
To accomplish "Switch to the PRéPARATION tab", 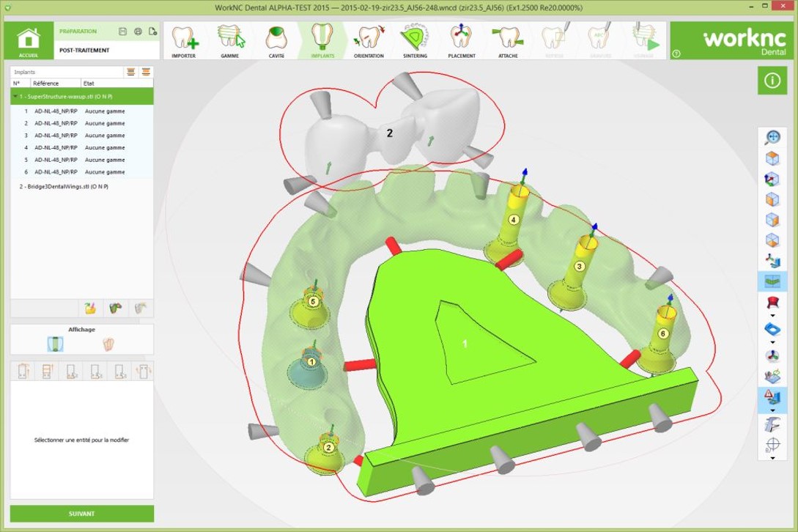I will pos(78,32).
